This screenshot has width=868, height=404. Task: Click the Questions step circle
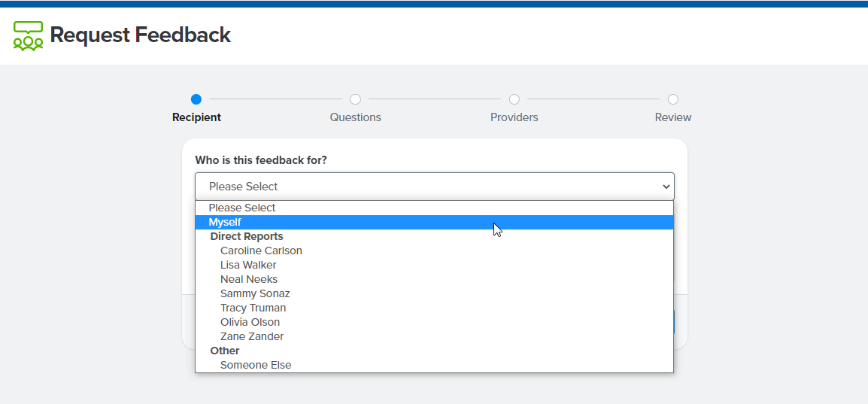pyautogui.click(x=355, y=99)
